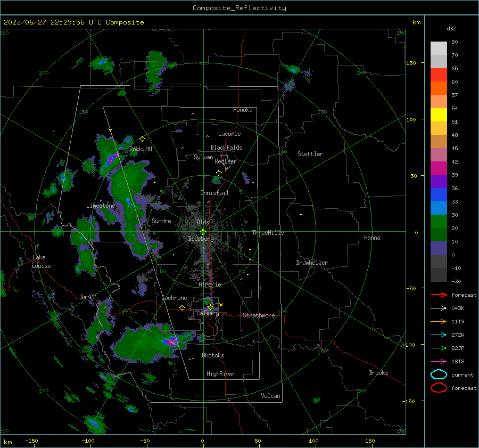Click the Olds city label

click(203, 222)
